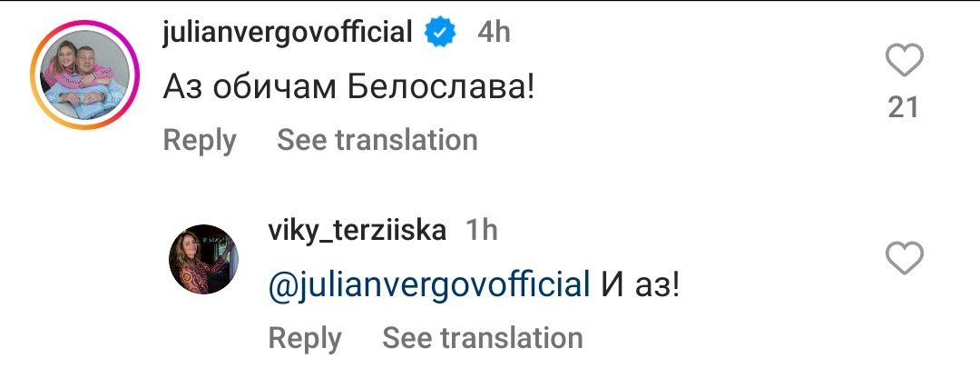
Task: Reply to julianvergovofficial's comment
Action: click(x=200, y=140)
